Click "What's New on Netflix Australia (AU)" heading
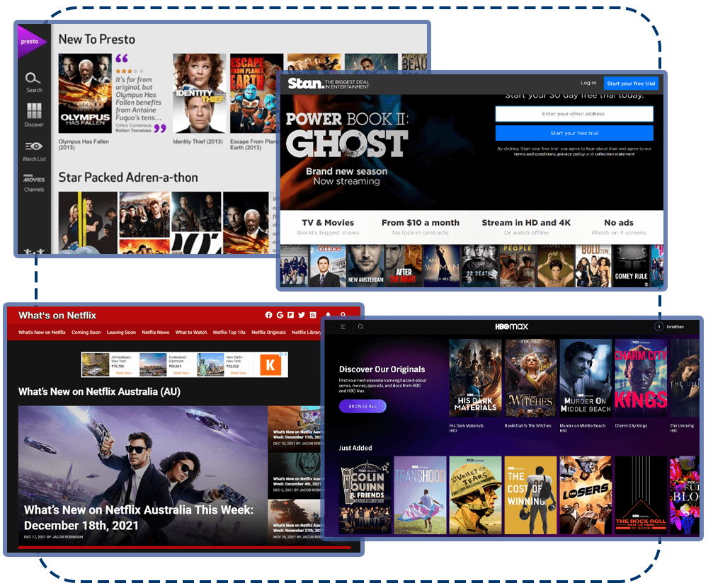The image size is (713, 588). coord(99,392)
